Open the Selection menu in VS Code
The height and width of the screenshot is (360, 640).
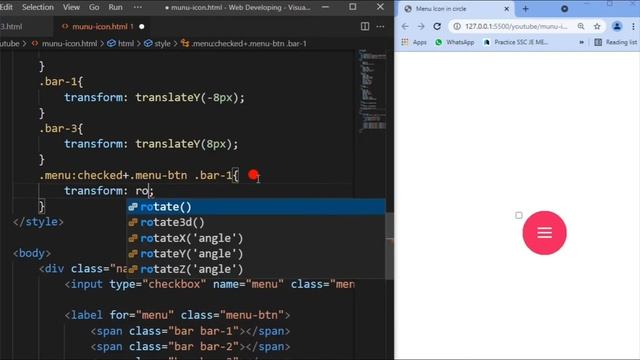pos(38,7)
